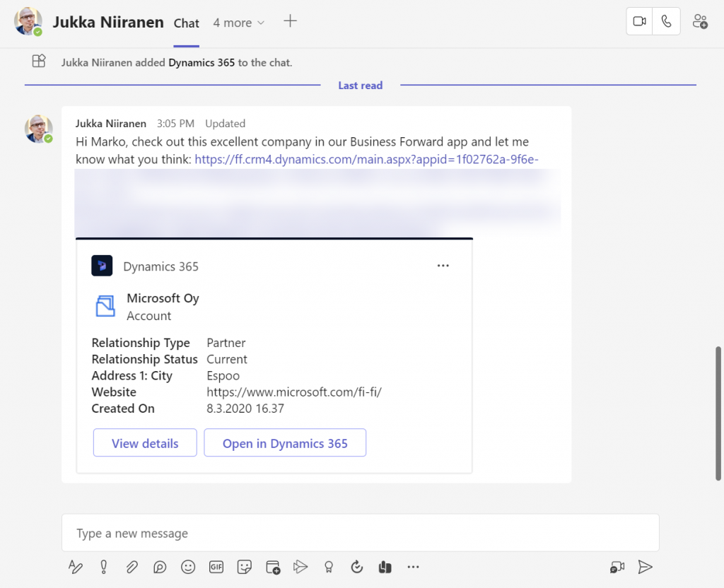Add a new tab with plus icon
This screenshot has height=588, width=724.
point(290,20)
